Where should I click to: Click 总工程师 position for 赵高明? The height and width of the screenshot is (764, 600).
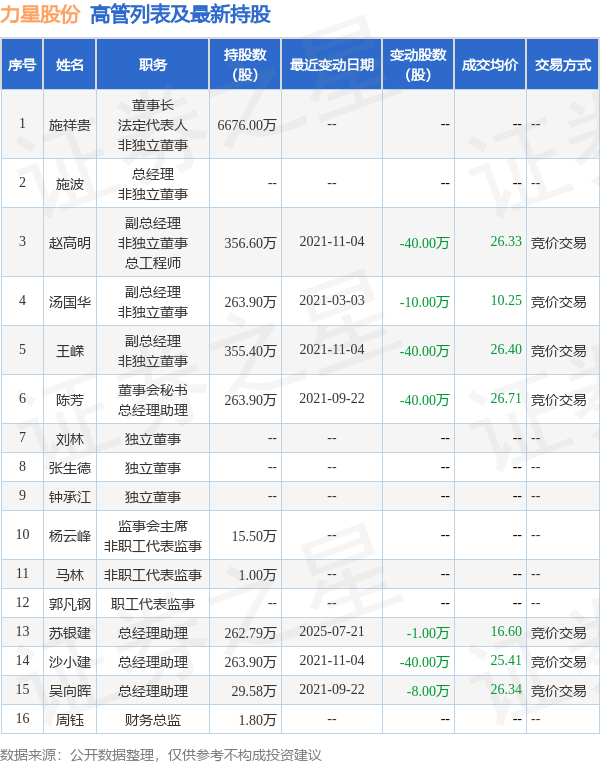tap(153, 263)
